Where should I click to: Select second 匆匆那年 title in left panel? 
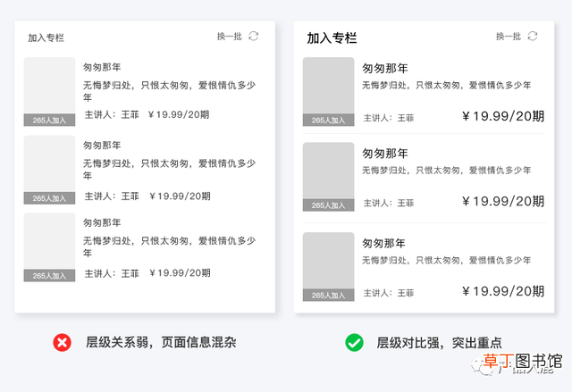[x=102, y=145]
